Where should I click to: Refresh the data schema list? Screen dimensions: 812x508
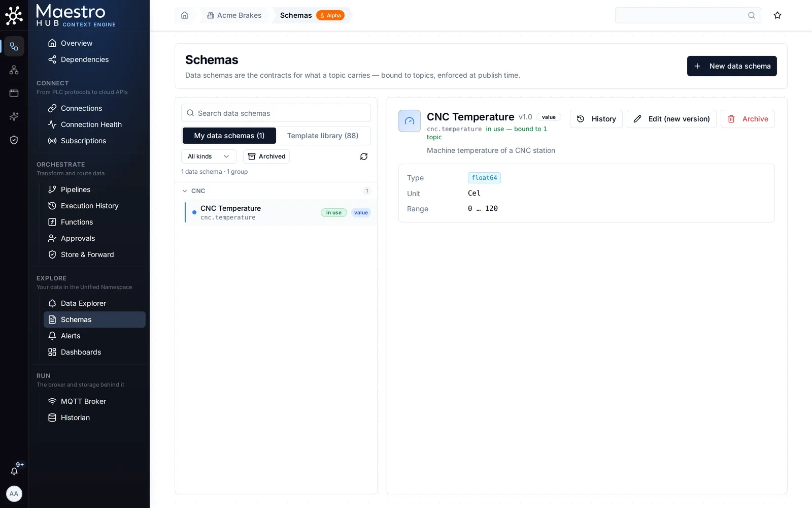(364, 156)
